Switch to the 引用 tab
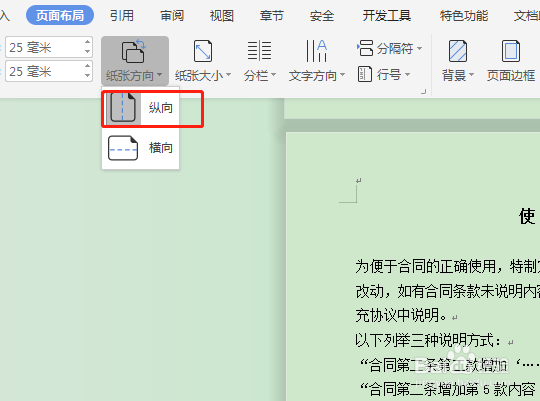 (122, 16)
